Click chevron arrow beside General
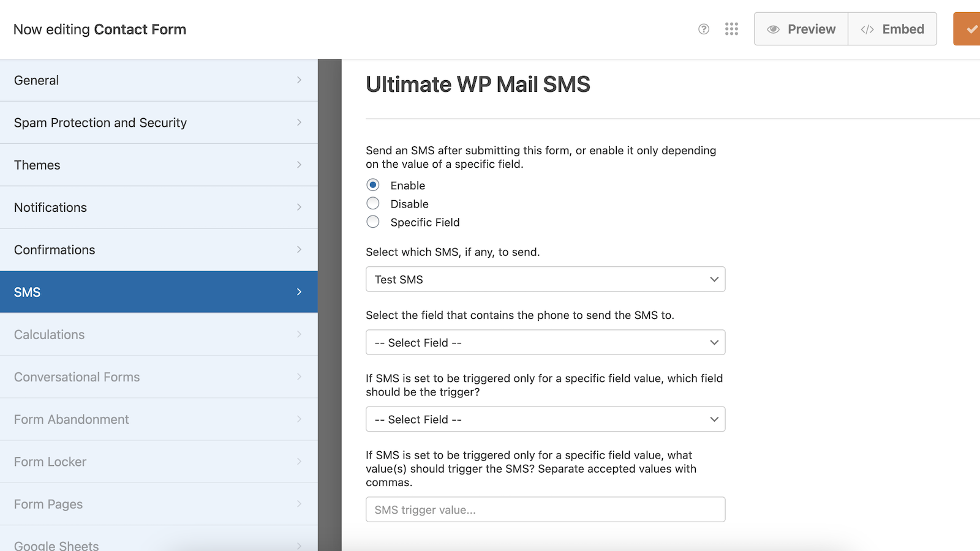 click(x=299, y=80)
